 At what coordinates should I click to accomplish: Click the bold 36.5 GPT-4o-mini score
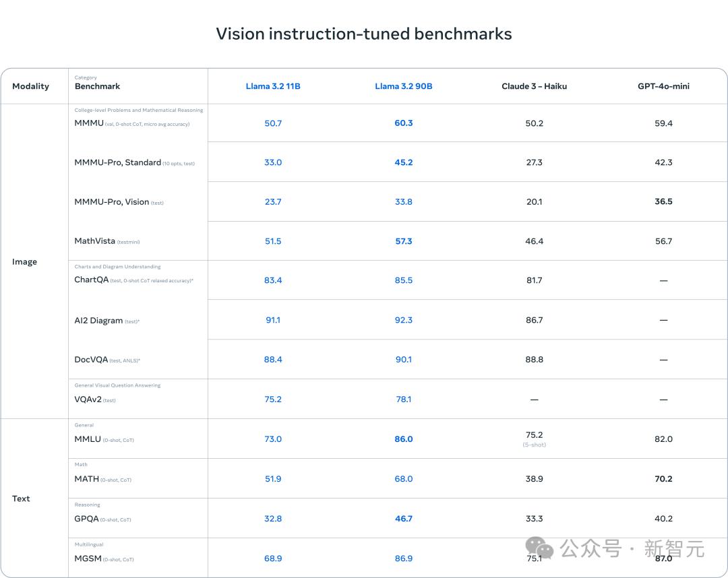(663, 201)
